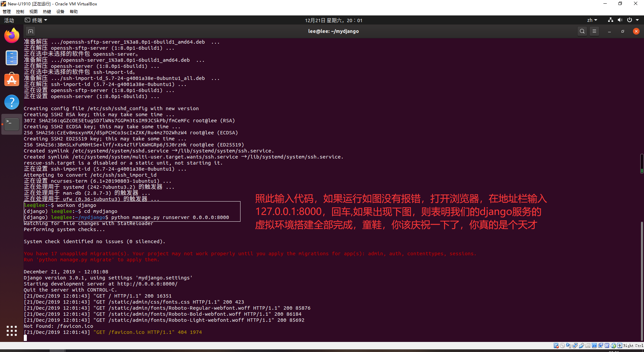Click VirtualBox display status icon
This screenshot has height=352, width=644.
tap(594, 346)
